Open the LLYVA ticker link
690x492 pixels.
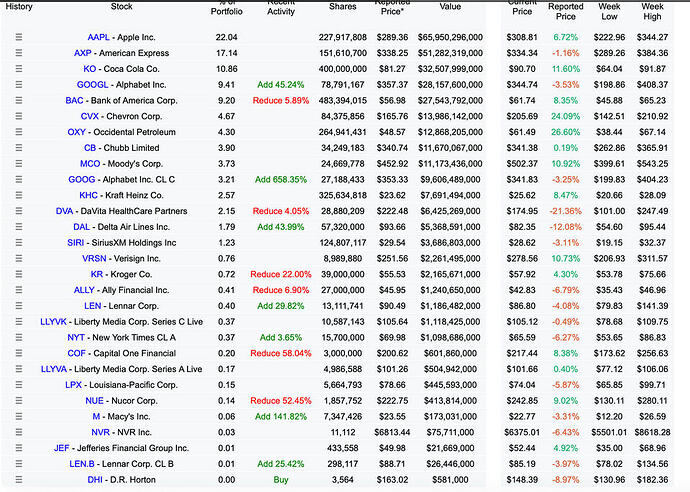(54, 369)
